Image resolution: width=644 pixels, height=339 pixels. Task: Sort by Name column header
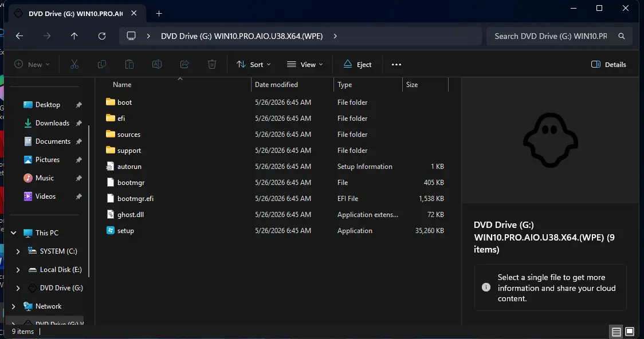pyautogui.click(x=122, y=85)
